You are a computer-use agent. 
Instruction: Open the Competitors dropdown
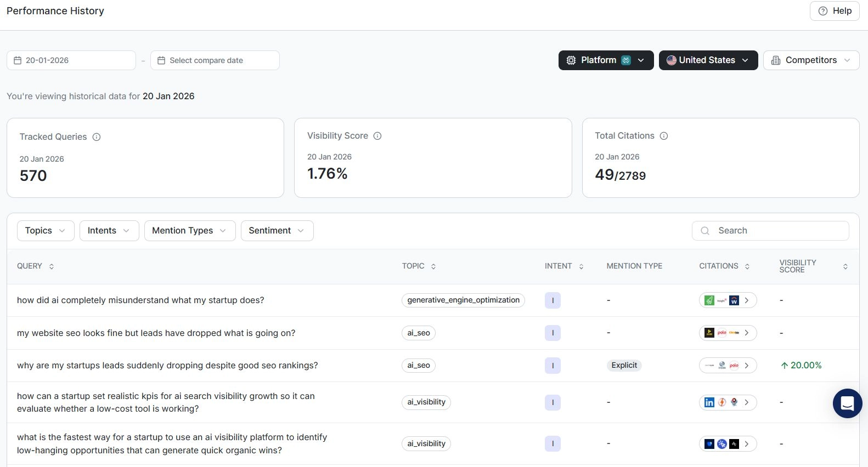[x=811, y=60]
